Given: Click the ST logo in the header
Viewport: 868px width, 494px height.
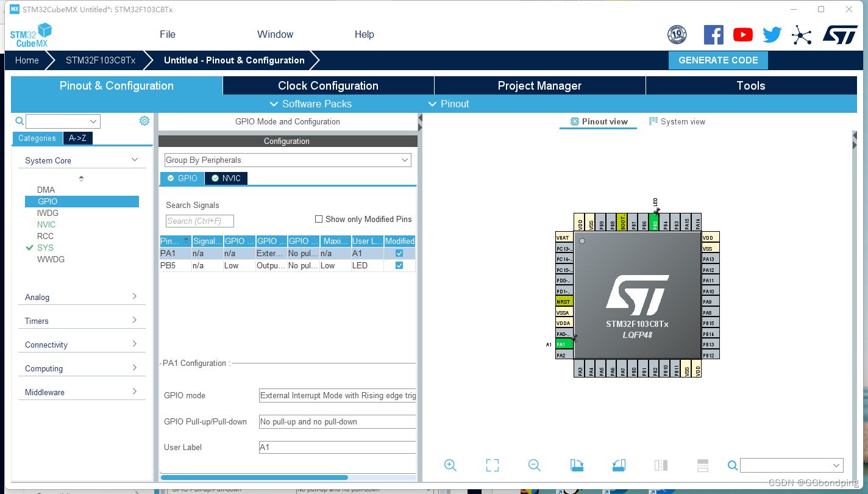Looking at the screenshot, I should (x=840, y=35).
